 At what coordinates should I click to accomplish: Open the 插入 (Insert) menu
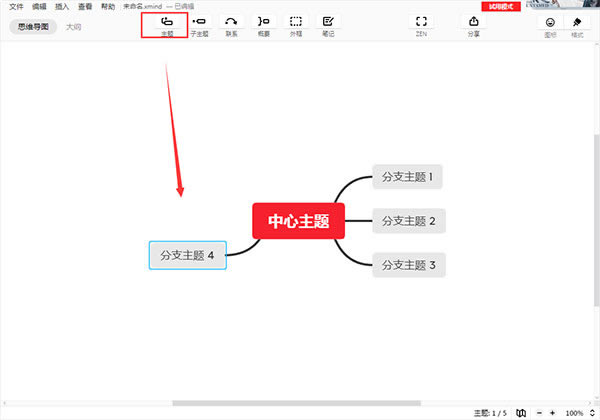pos(63,6)
